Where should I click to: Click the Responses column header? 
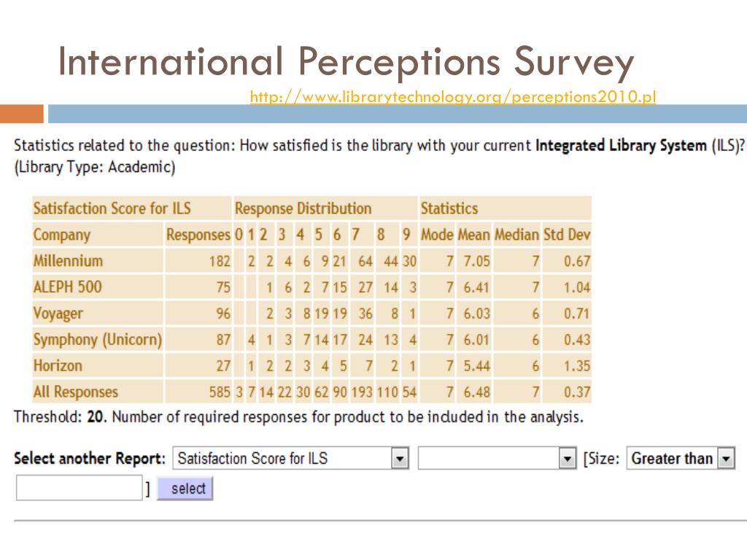click(198, 235)
